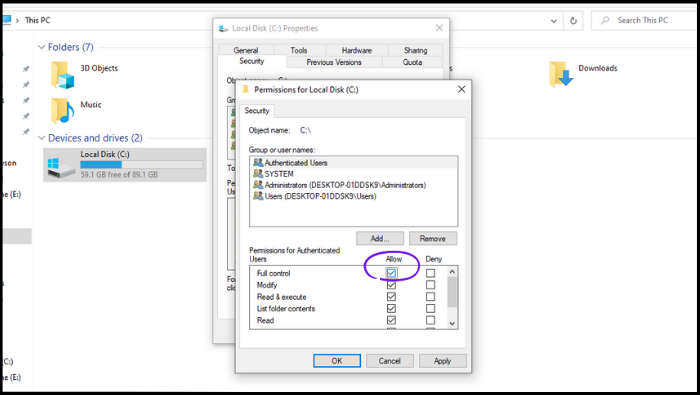Open the address bar history dropdown
Screen dimensions: 700x395
(554, 21)
